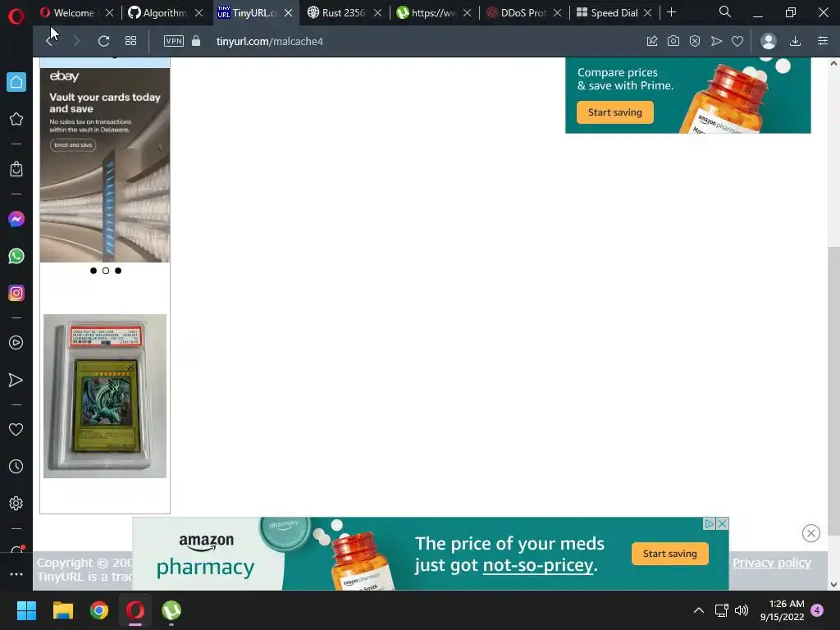
Task: Close bottom banner with X ad icon
Action: [x=722, y=524]
